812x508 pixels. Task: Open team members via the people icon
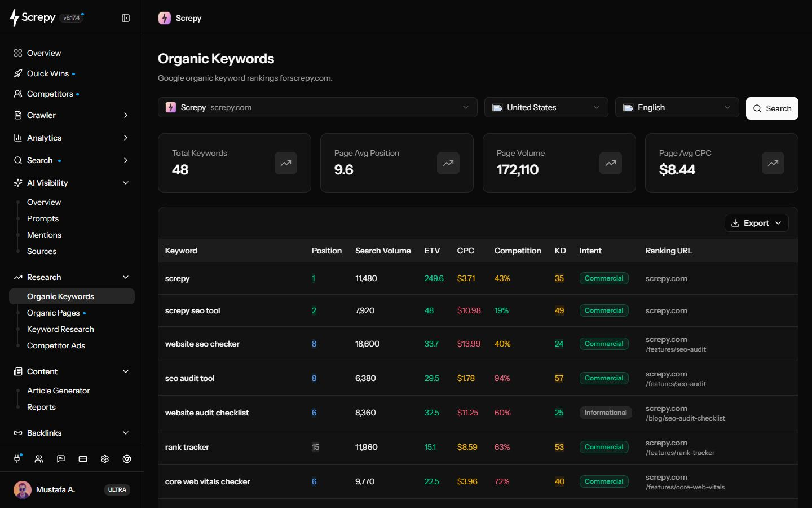coord(39,459)
